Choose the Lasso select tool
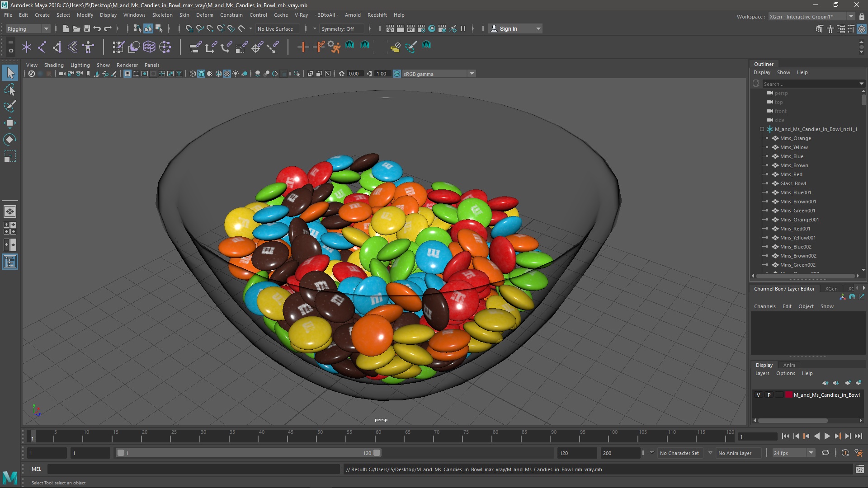The height and width of the screenshot is (488, 868). pyautogui.click(x=10, y=90)
